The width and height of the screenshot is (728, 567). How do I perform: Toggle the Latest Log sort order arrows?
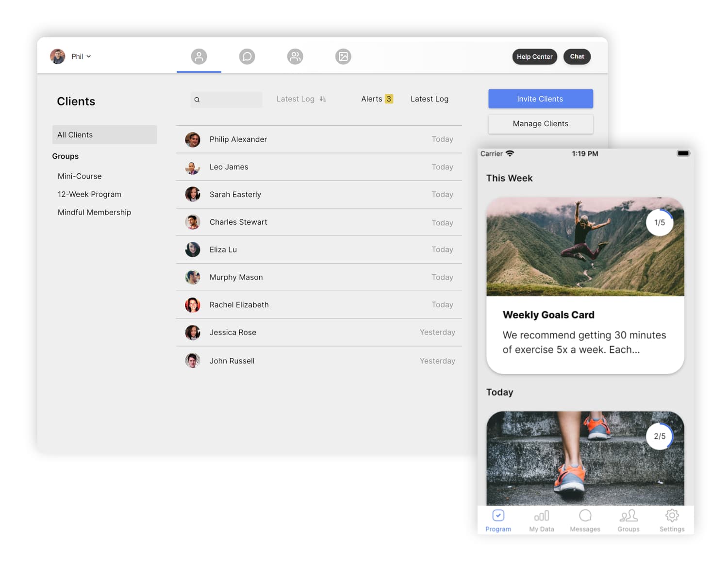323,99
